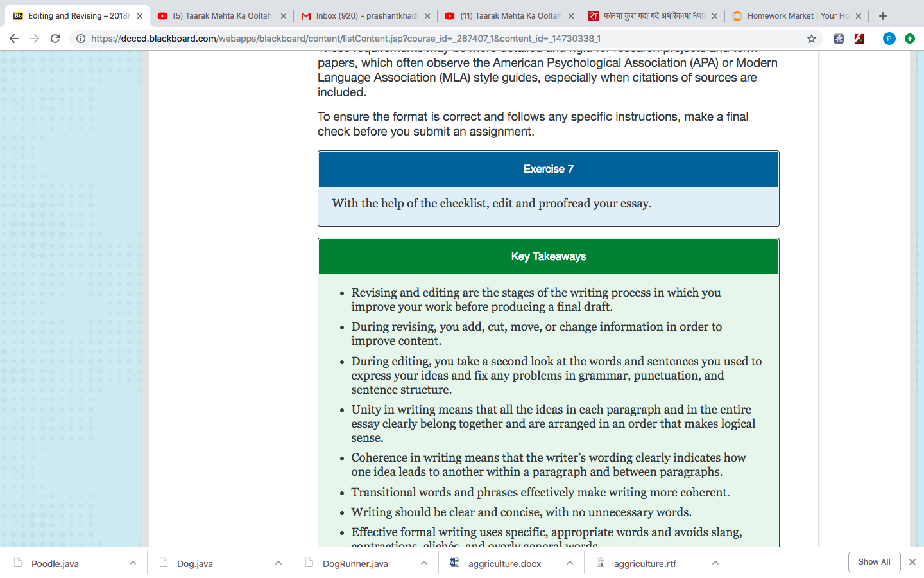The height and width of the screenshot is (578, 924).
Task: Switch to Gmail Inbox (920) tab
Action: [x=366, y=16]
